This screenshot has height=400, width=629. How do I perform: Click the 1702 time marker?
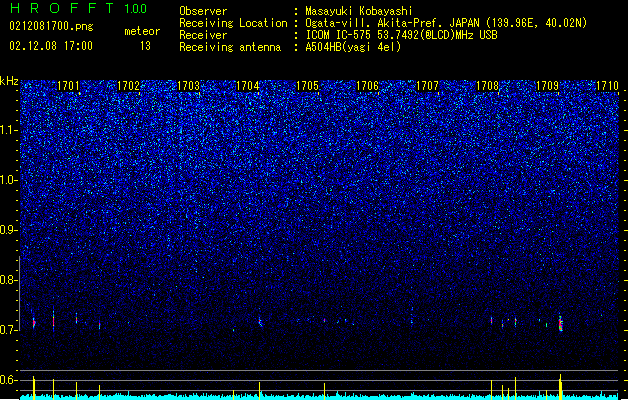pos(128,86)
